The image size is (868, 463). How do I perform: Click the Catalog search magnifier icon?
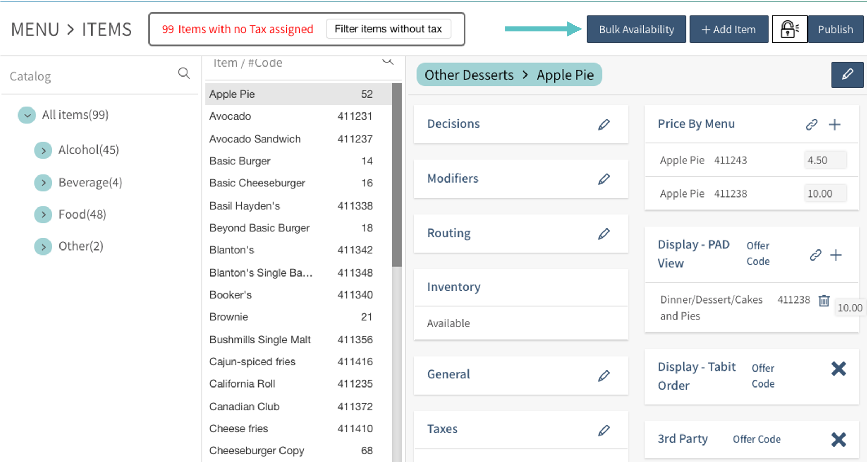[x=184, y=73]
